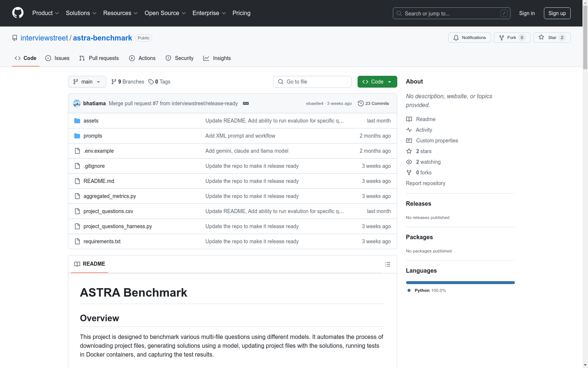
Task: View the 23 Commits history
Action: (373, 103)
